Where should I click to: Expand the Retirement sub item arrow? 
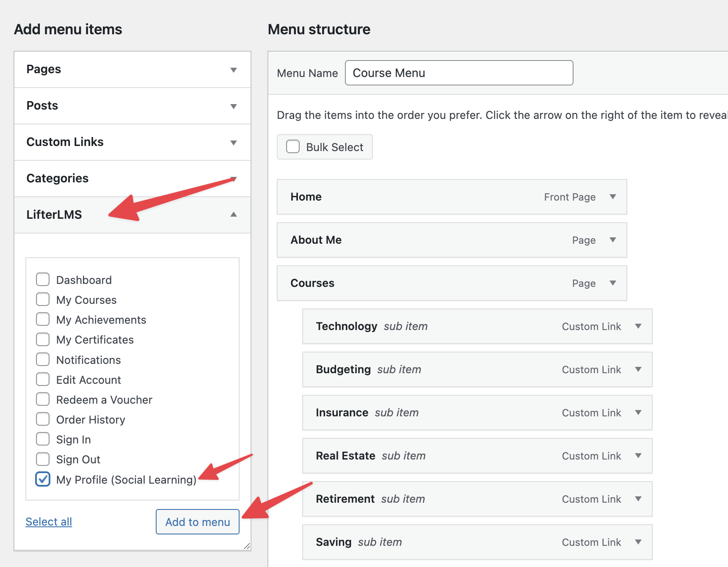click(638, 499)
